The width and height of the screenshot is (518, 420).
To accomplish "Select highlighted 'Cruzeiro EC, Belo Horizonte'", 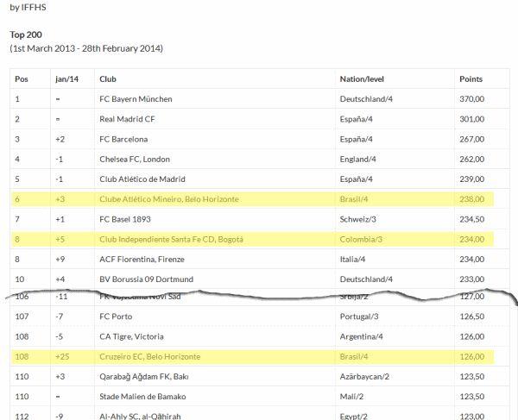I will (x=150, y=357).
